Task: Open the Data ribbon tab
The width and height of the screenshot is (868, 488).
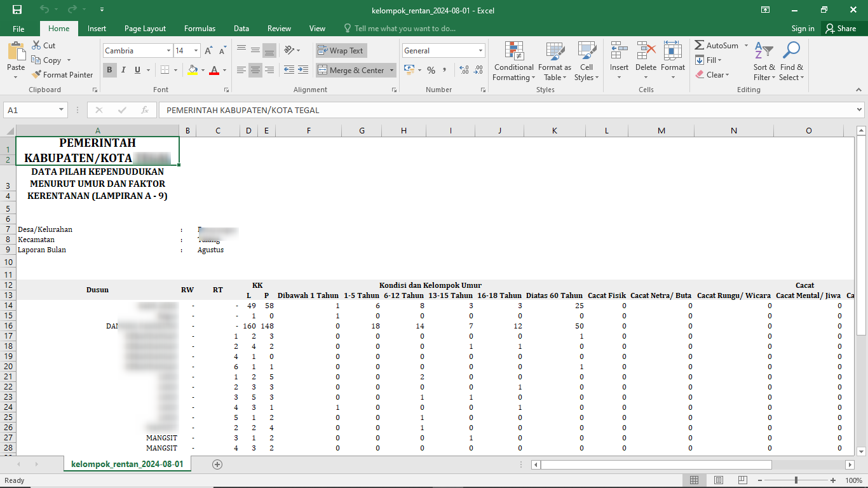Action: coord(241,29)
